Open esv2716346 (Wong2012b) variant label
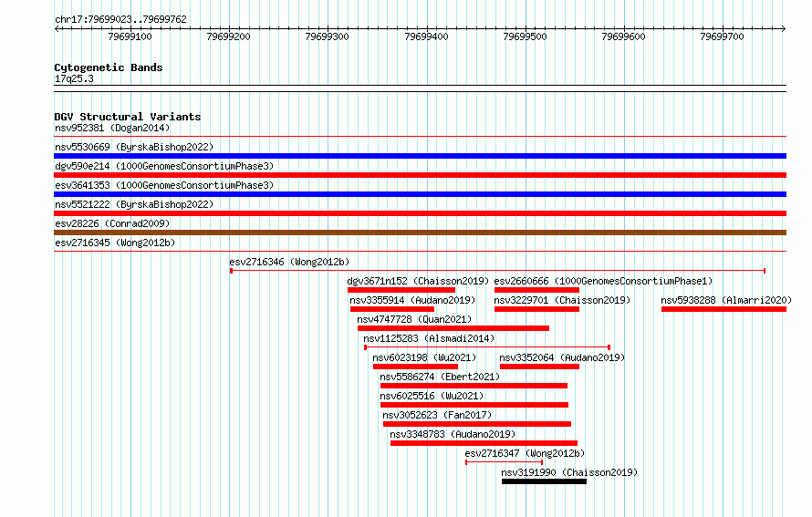 (289, 262)
